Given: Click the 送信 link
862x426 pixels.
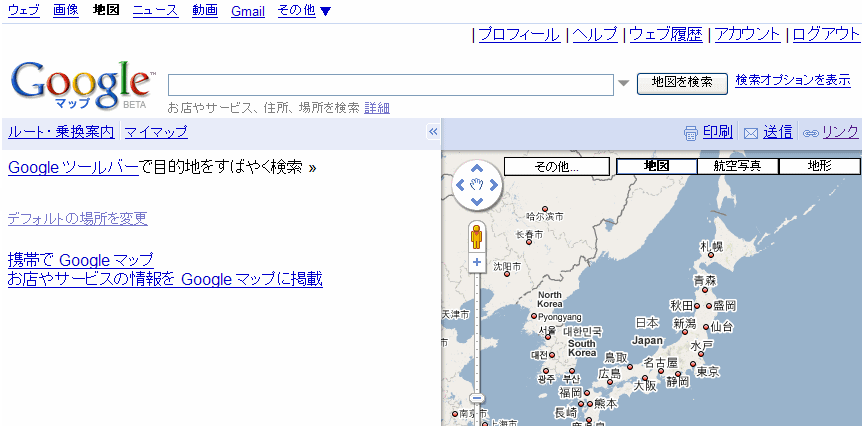Looking at the screenshot, I should click(777, 132).
